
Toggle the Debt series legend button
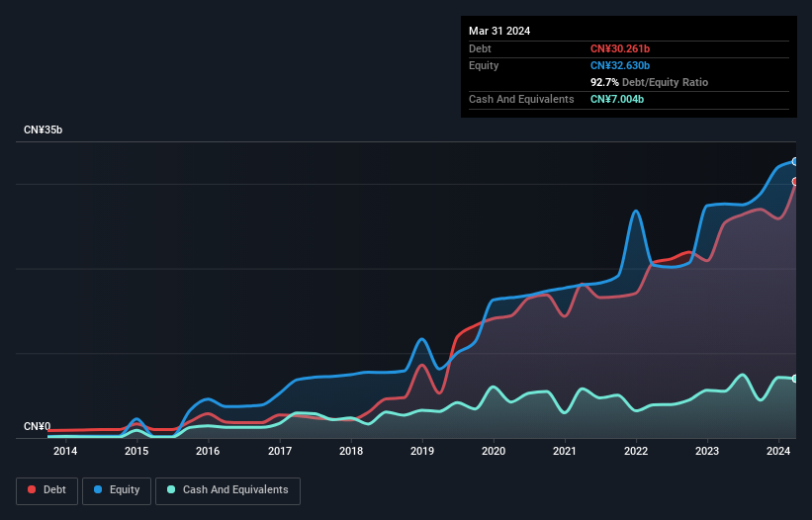[47, 490]
